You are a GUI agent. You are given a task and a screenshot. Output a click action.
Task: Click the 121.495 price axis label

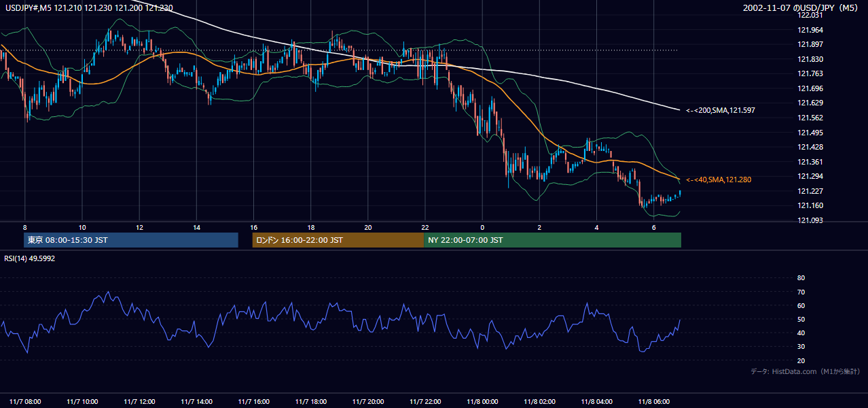coord(811,133)
